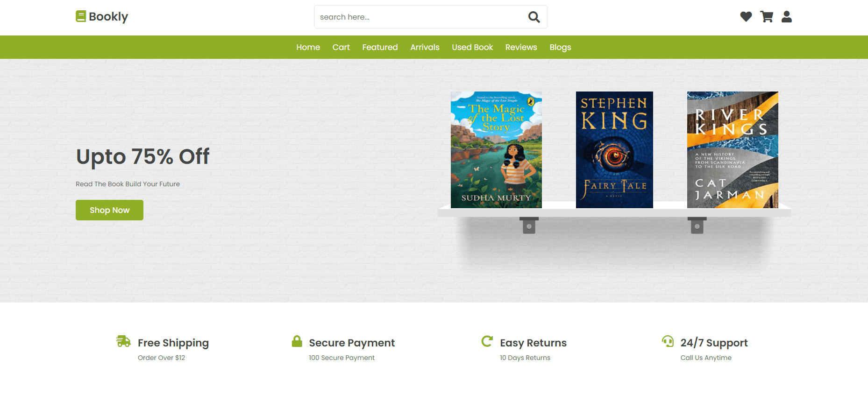The image size is (868, 416).
Task: Open Used Book in navigation bar
Action: (x=472, y=47)
